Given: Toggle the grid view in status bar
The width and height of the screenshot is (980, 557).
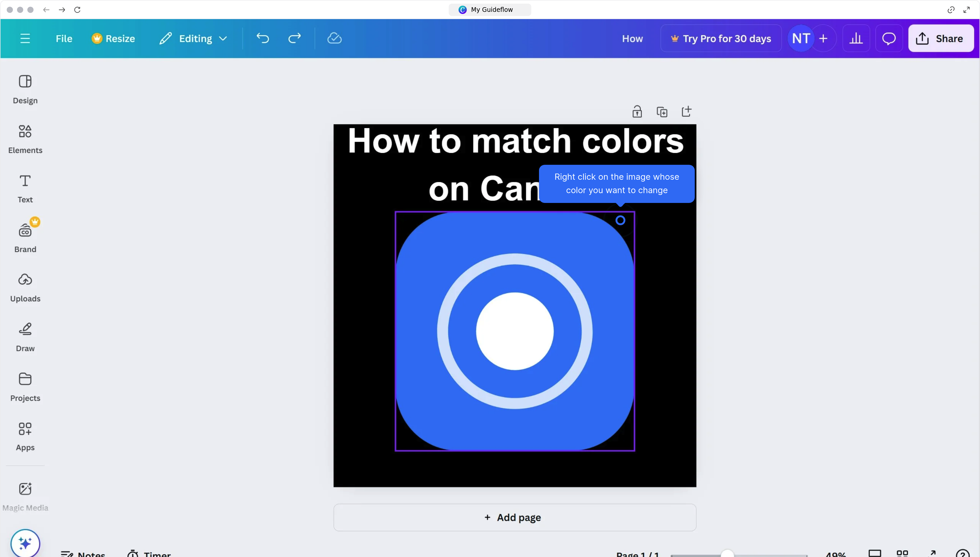Looking at the screenshot, I should [x=903, y=554].
